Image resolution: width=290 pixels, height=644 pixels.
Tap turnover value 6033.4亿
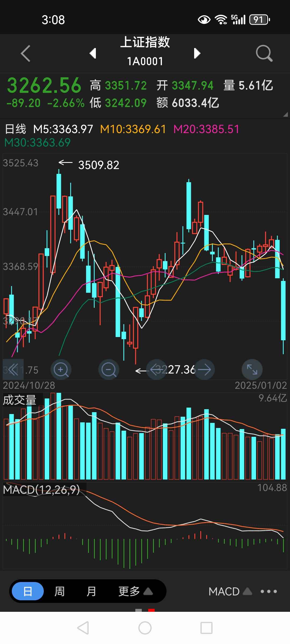195,103
